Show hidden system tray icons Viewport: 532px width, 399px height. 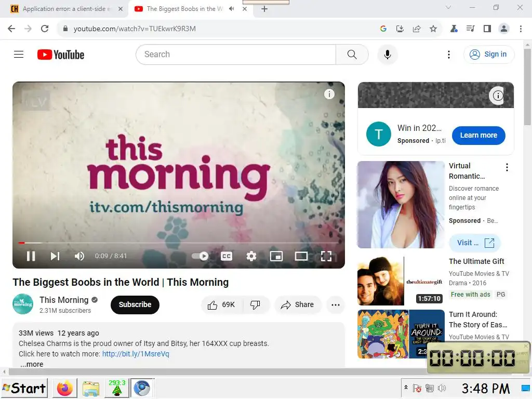(406, 387)
